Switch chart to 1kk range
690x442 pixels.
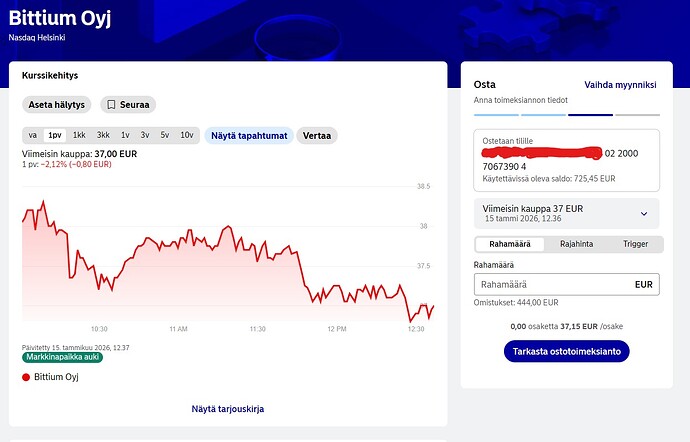79,135
